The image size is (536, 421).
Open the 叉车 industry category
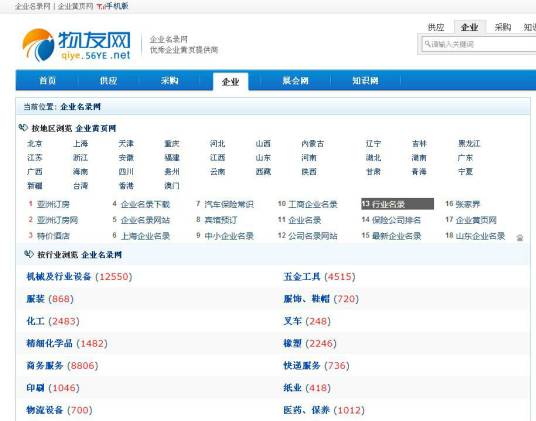(x=292, y=321)
